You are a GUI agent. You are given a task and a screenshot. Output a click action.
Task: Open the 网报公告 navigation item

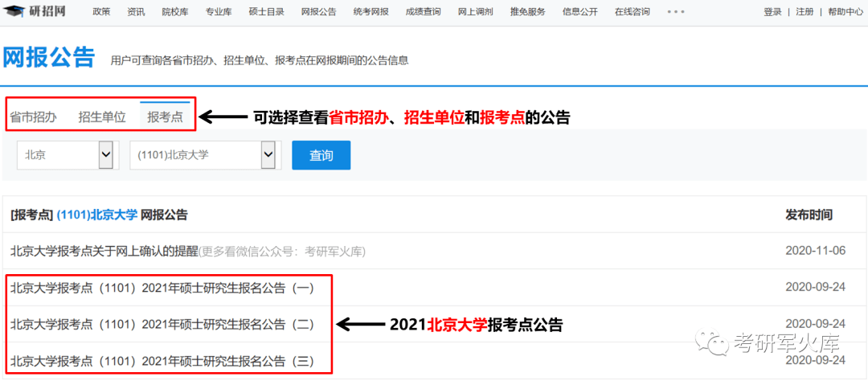tap(319, 11)
